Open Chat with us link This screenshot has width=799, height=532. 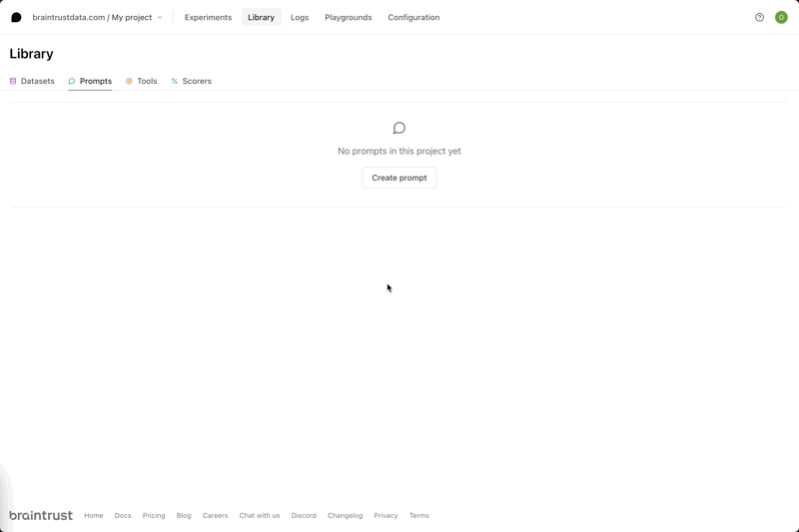(x=260, y=516)
